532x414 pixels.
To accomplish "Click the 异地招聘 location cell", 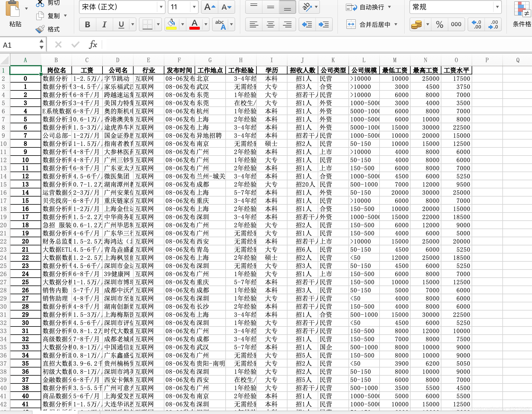I will (210, 135).
